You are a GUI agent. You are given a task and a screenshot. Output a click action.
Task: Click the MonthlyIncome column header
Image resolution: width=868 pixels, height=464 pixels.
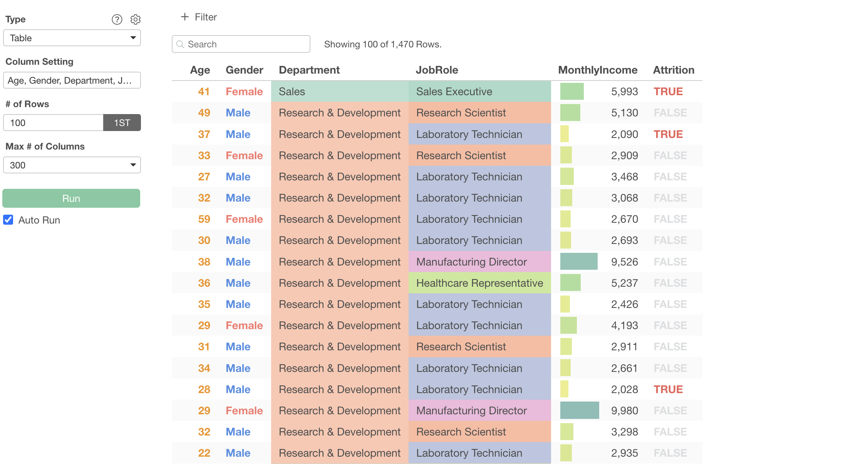pos(598,70)
